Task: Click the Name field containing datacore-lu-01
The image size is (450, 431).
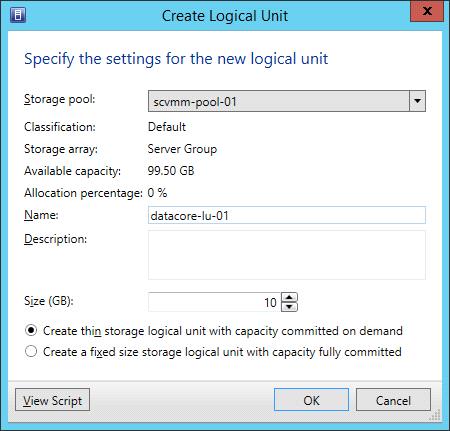Action: 287,215
